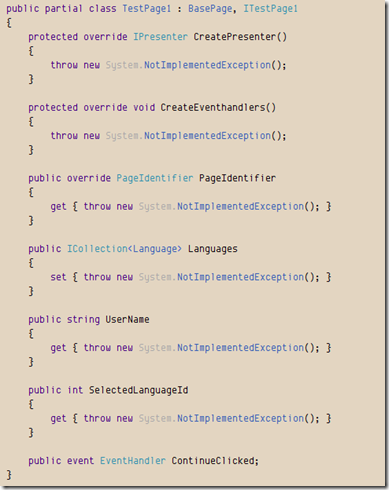The image size is (389, 490).
Task: Click the cyan PageIdentifier type name
Action: [x=155, y=178]
